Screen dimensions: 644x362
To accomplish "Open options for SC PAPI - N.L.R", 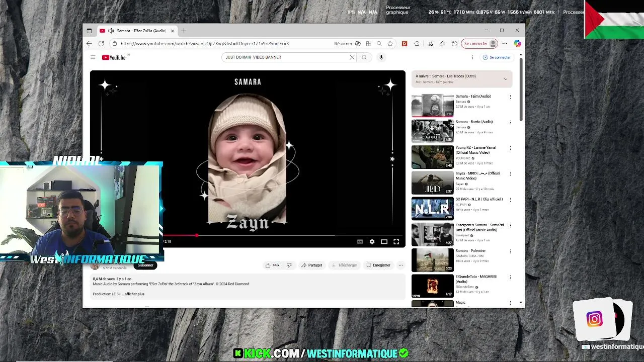I will point(510,200).
